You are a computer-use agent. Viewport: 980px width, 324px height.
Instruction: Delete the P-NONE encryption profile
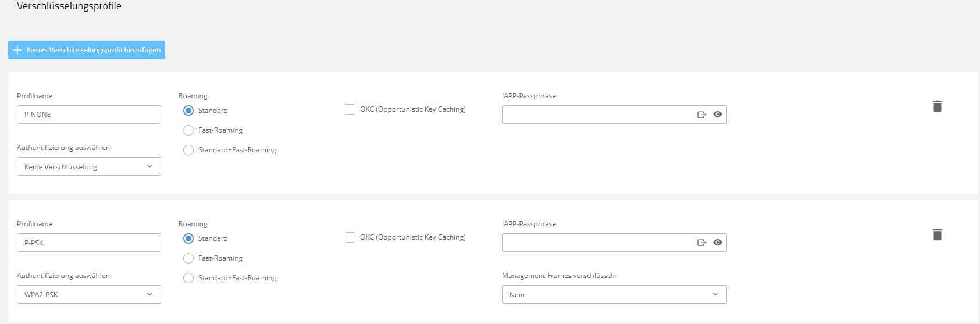937,106
